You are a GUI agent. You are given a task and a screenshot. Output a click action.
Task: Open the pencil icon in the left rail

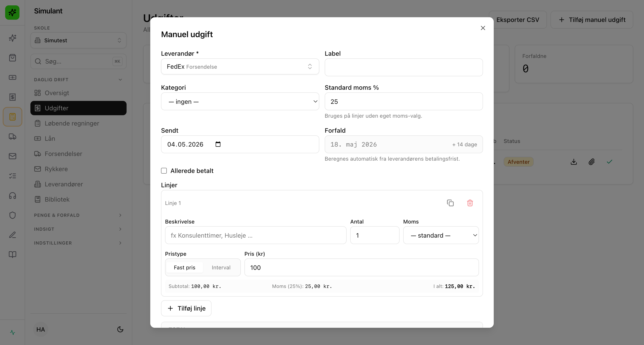(x=13, y=235)
